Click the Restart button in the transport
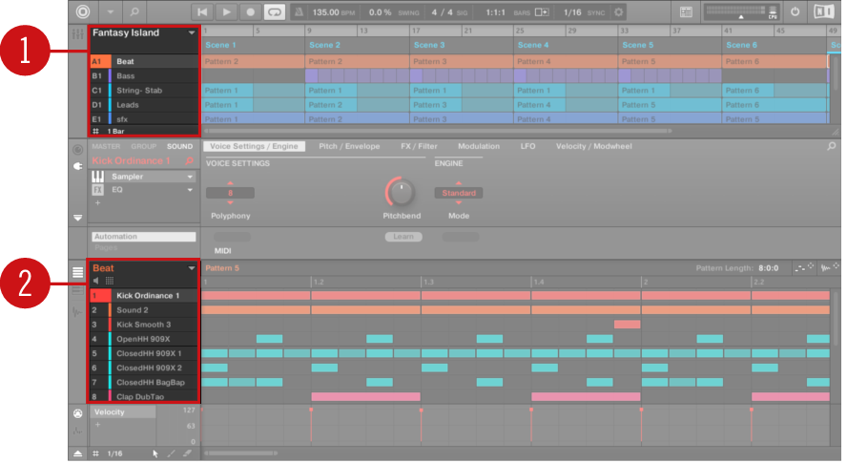 pyautogui.click(x=203, y=11)
